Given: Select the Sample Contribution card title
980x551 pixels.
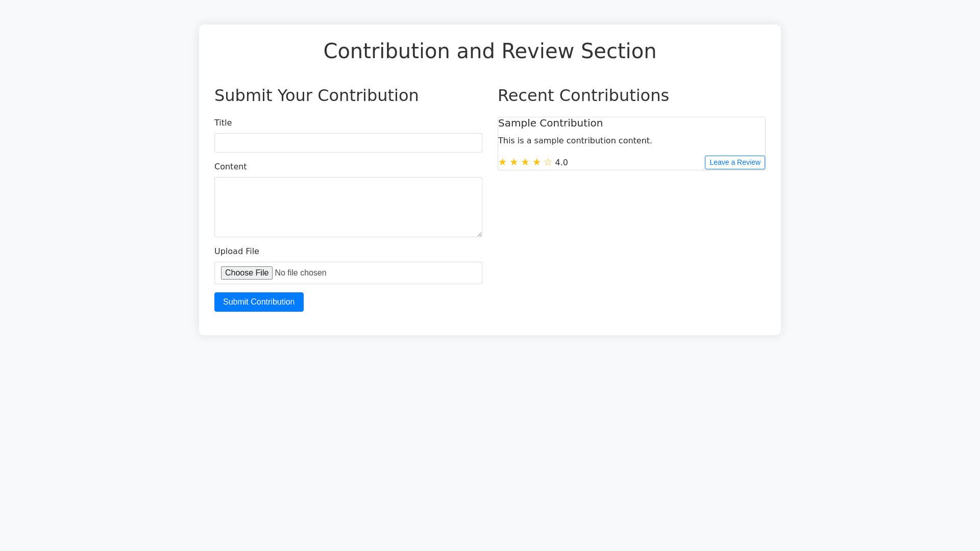Looking at the screenshot, I should [550, 123].
